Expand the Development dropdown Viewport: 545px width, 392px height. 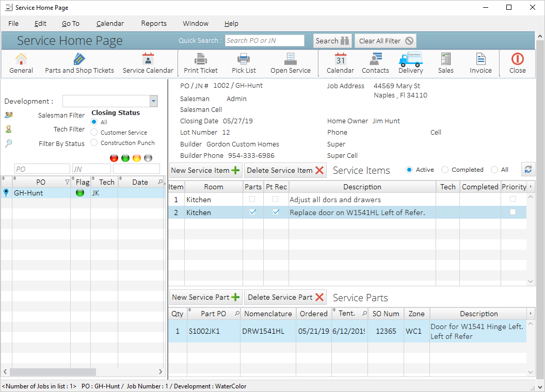pos(153,101)
